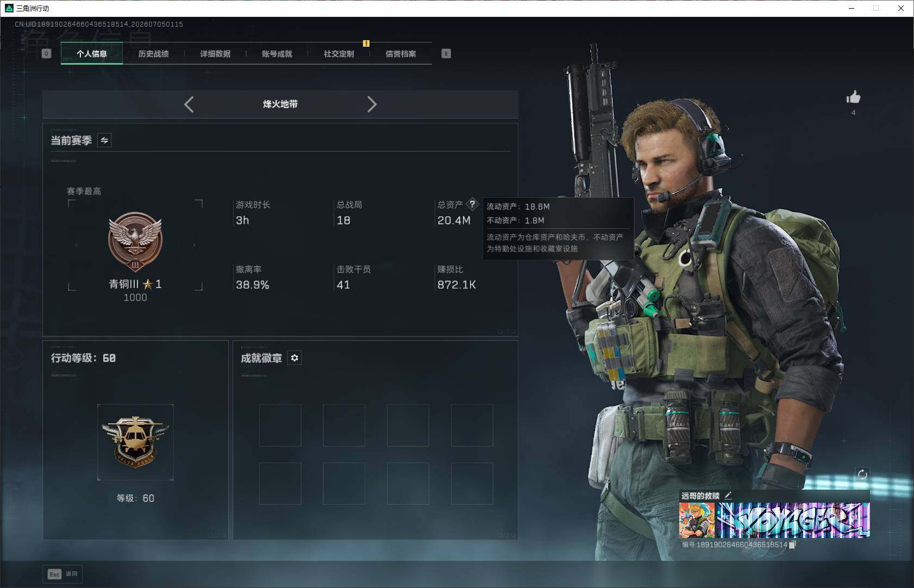Switch to next mode with right chevron

(x=372, y=104)
